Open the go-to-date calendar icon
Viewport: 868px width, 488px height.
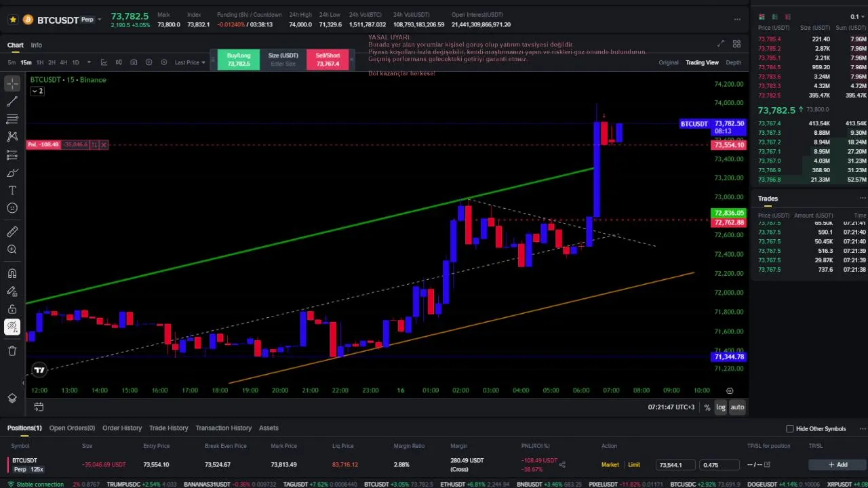[39, 407]
